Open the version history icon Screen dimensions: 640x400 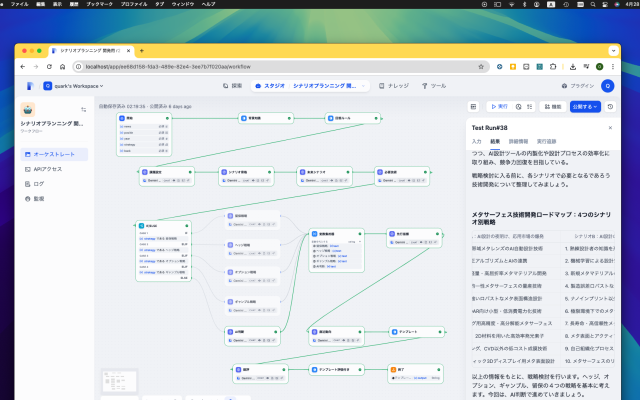(x=610, y=107)
